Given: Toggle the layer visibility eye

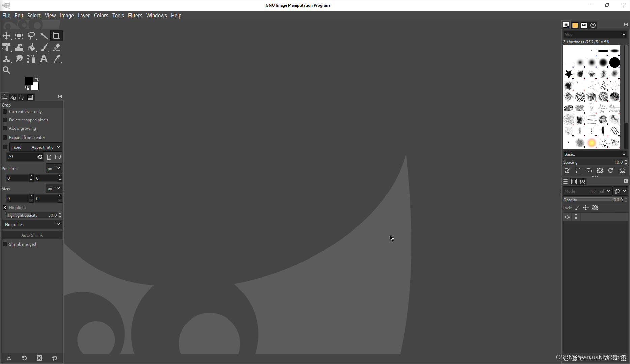Looking at the screenshot, I should (x=567, y=217).
